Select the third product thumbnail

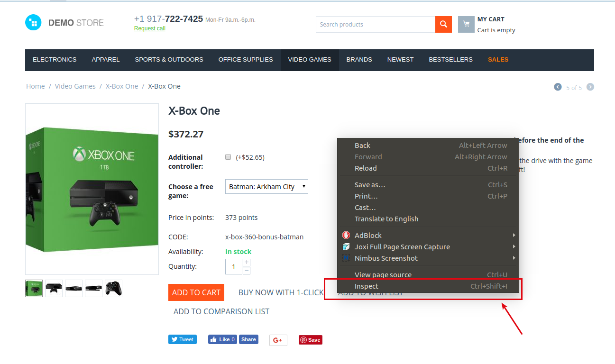click(74, 289)
